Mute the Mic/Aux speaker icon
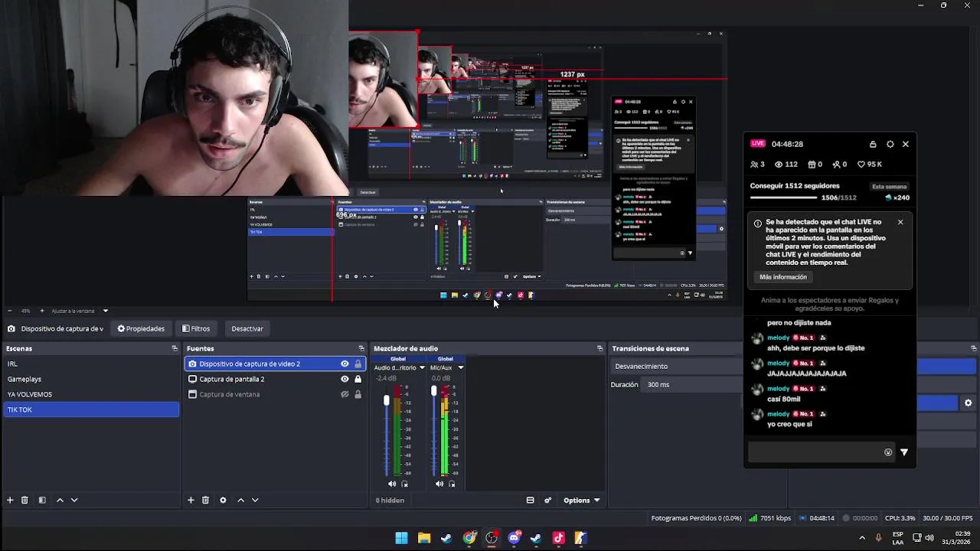 439,484
